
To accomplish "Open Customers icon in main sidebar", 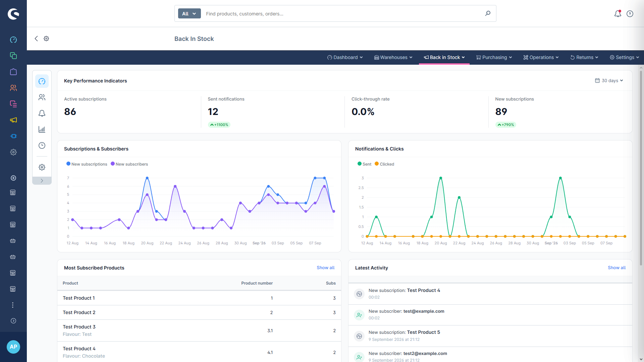I will click(13, 88).
